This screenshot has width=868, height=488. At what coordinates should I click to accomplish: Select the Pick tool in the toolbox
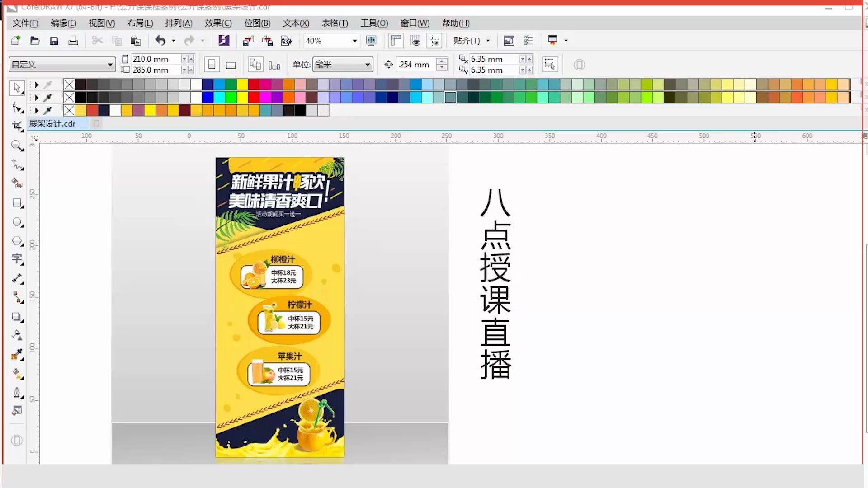(x=17, y=88)
